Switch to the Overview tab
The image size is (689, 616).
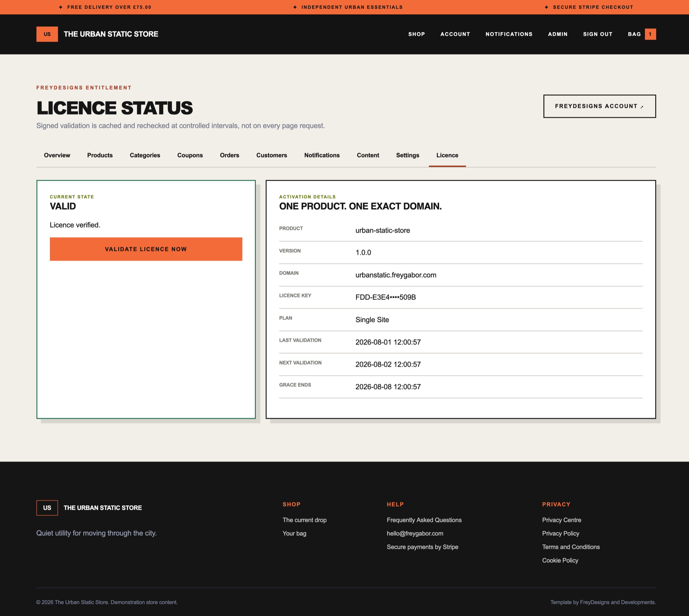pos(57,155)
